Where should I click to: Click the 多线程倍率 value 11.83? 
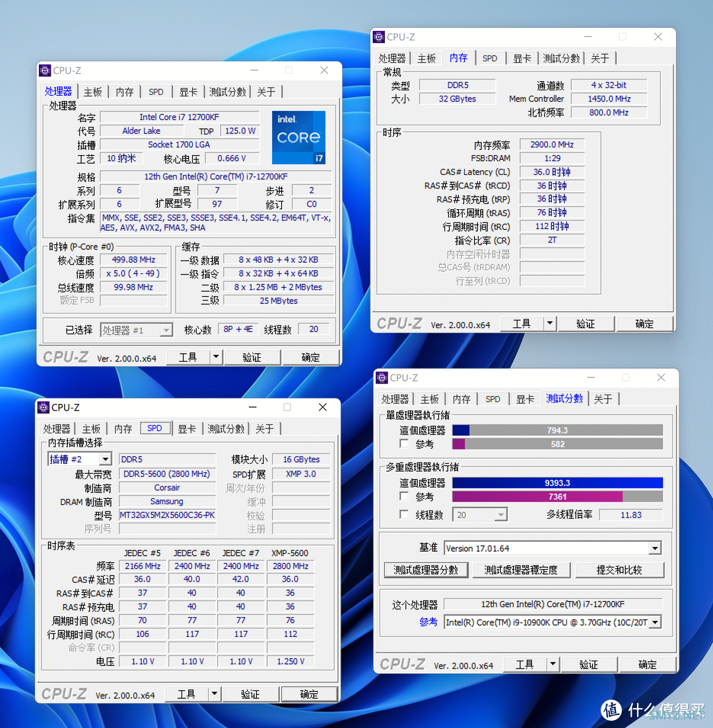pyautogui.click(x=630, y=514)
